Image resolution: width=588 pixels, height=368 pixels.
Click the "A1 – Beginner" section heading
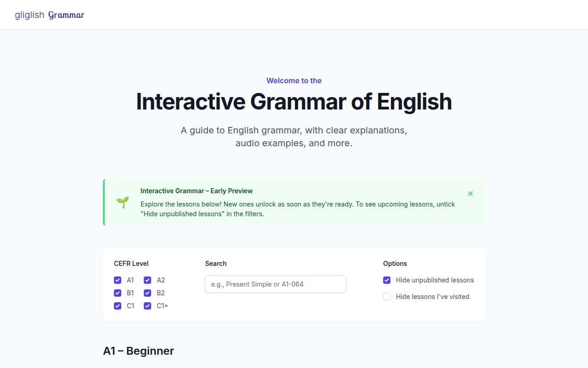pyautogui.click(x=138, y=351)
